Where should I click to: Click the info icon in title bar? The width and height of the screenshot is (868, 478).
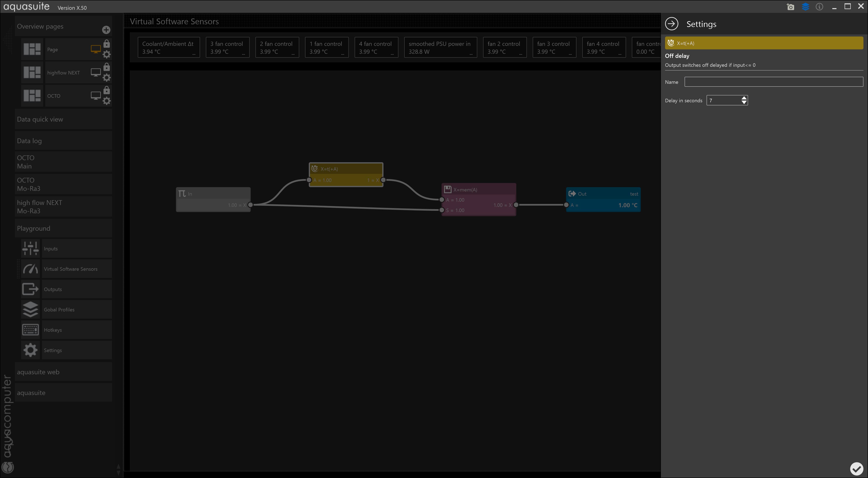pyautogui.click(x=819, y=7)
